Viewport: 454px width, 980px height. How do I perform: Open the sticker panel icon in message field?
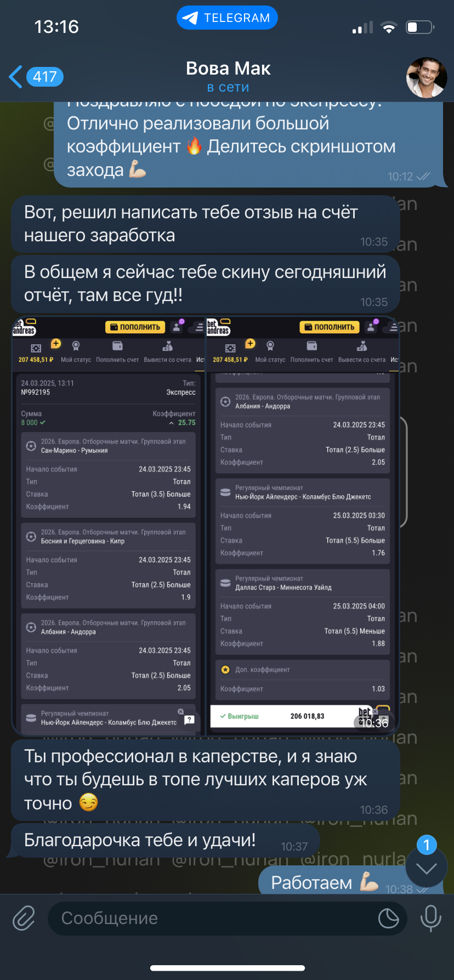coord(389,918)
